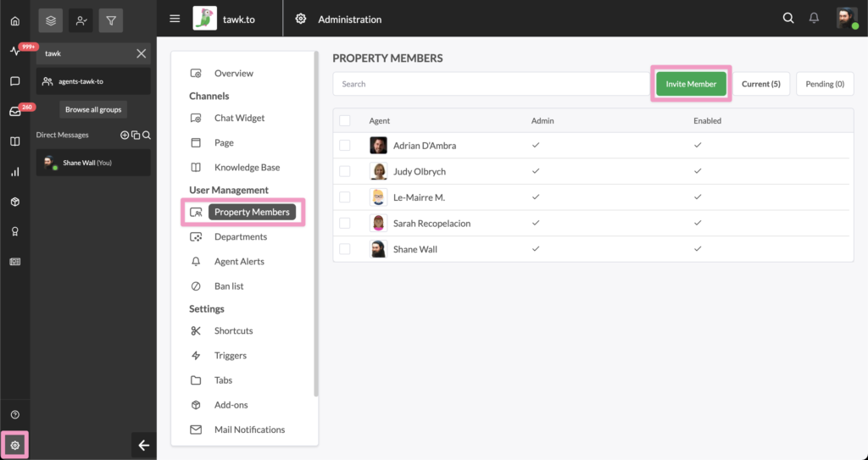Click the Invite Member button
The height and width of the screenshot is (460, 868).
691,84
